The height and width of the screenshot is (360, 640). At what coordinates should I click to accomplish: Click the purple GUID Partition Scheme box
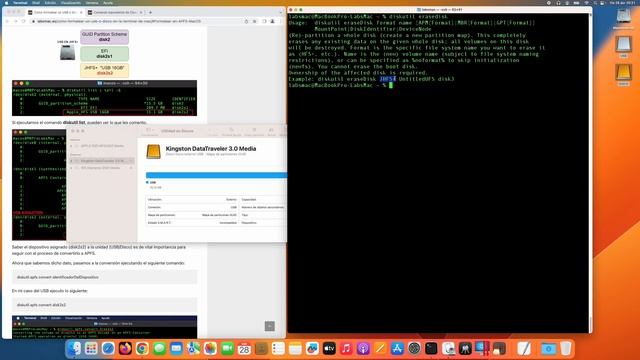click(x=104, y=37)
